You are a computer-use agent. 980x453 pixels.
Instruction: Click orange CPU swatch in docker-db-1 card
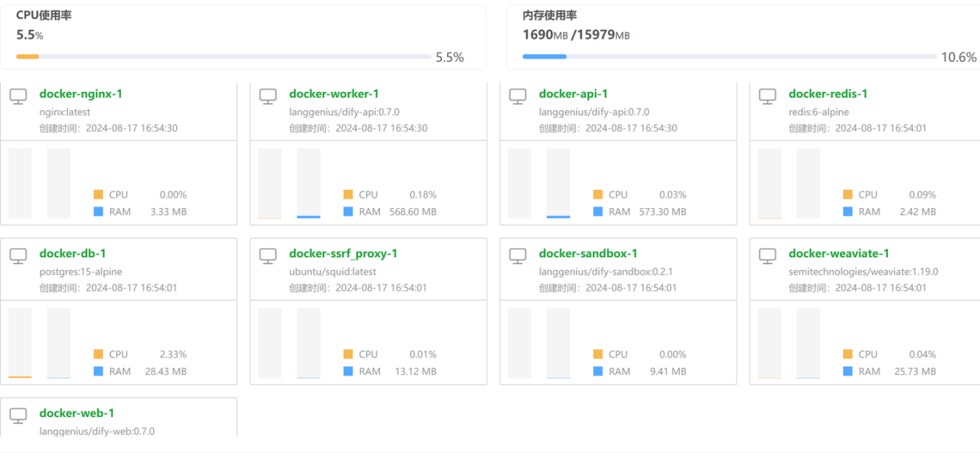pyautogui.click(x=98, y=354)
